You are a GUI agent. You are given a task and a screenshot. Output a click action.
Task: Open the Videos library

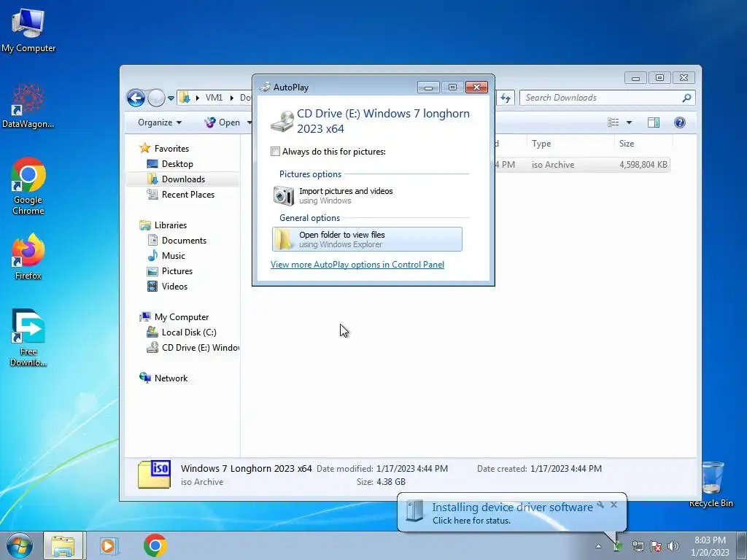(167, 286)
